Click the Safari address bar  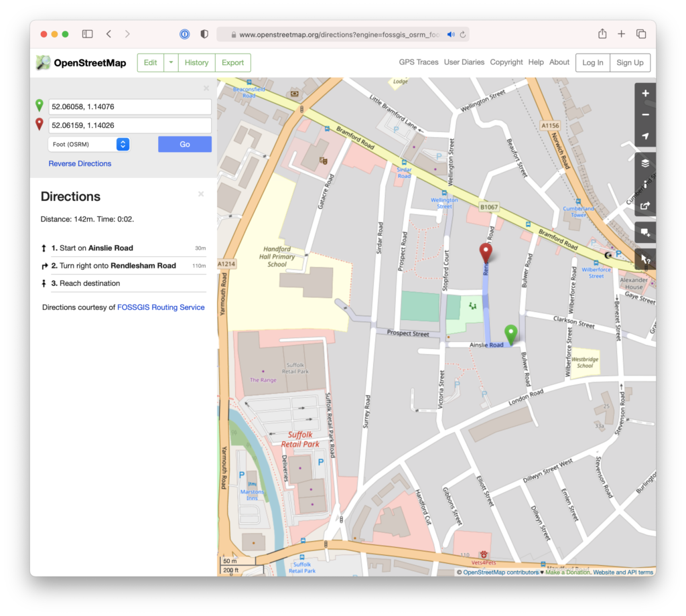(343, 35)
